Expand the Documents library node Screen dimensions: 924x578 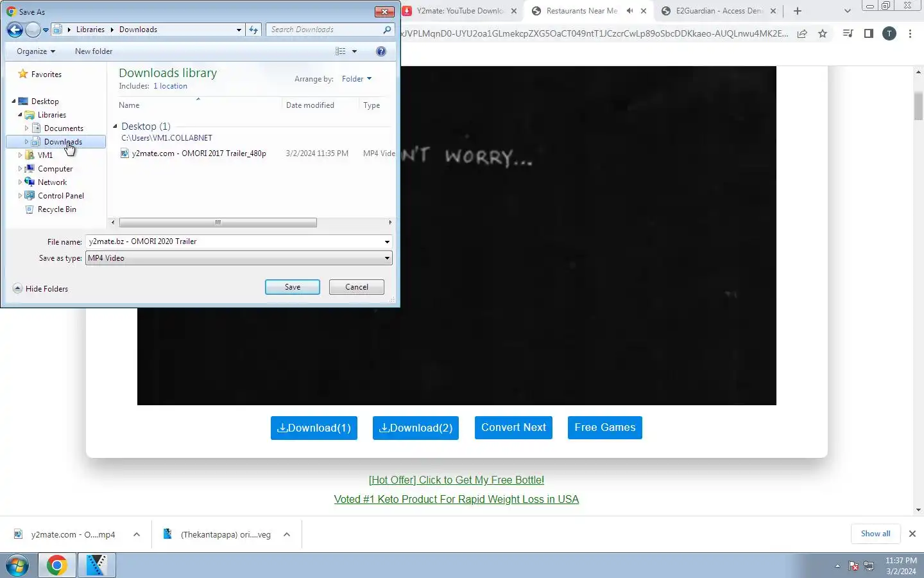coord(26,128)
